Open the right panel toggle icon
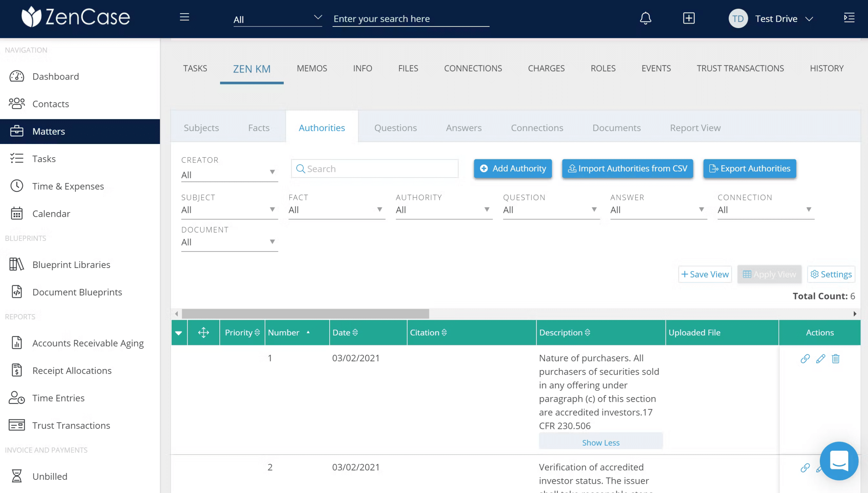Viewport: 868px width, 493px height. pyautogui.click(x=849, y=18)
